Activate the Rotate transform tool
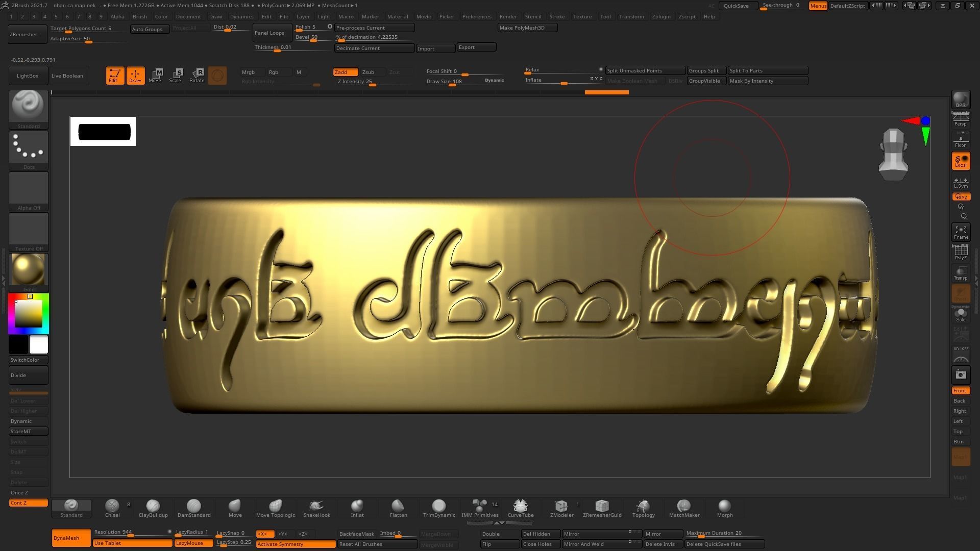The height and width of the screenshot is (551, 980). point(197,76)
